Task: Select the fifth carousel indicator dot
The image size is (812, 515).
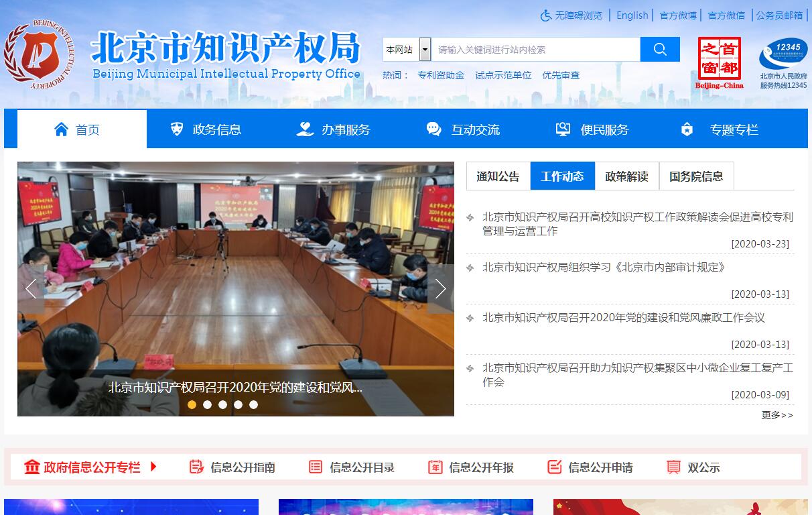Action: tap(253, 404)
